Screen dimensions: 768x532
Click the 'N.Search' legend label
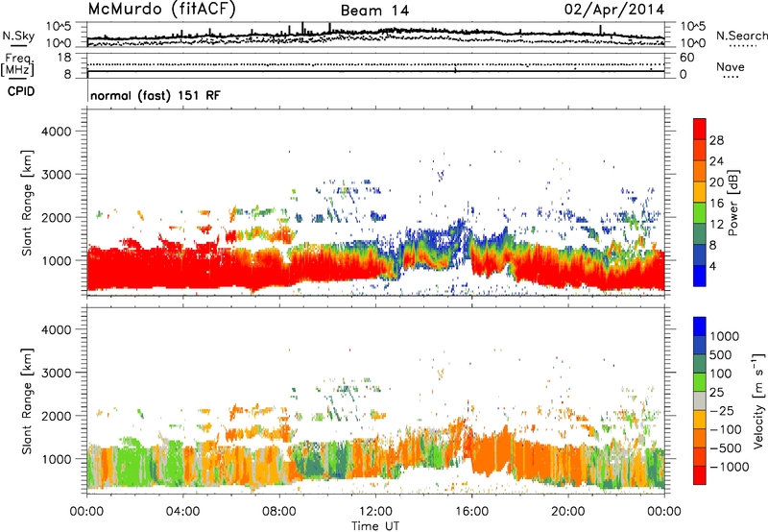741,36
